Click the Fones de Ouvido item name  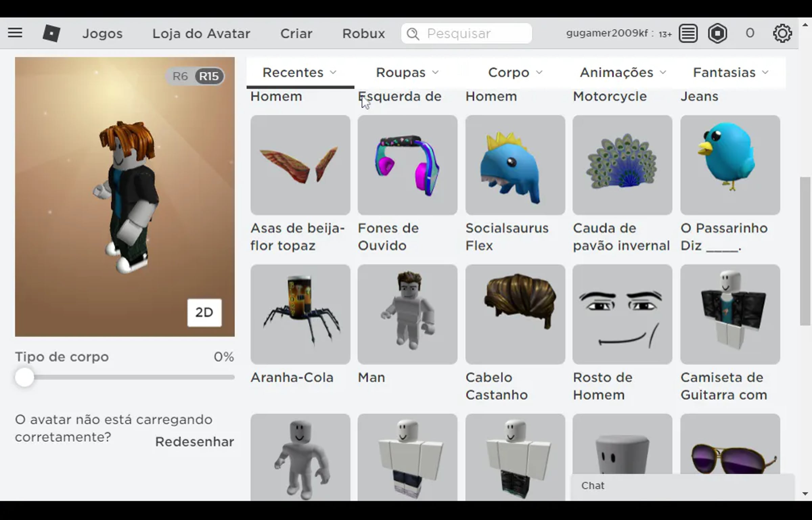(388, 237)
